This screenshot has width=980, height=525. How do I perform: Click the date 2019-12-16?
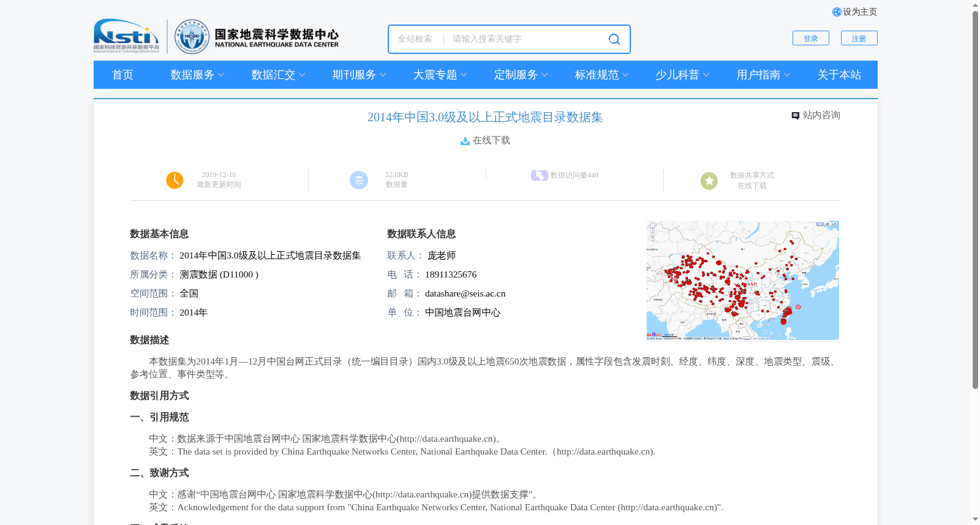(x=219, y=175)
